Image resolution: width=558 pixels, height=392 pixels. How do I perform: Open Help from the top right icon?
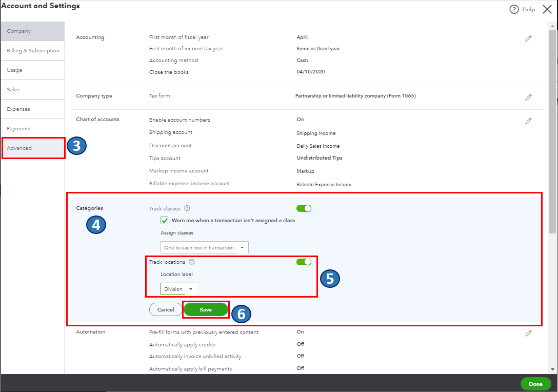pyautogui.click(x=522, y=9)
